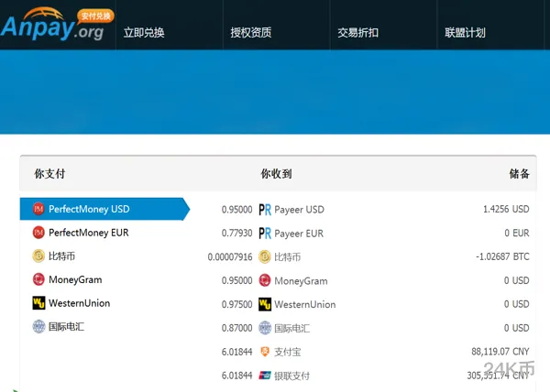Select PerfectMoney EUR as payment currency
This screenshot has width=550, height=392.
pos(88,233)
